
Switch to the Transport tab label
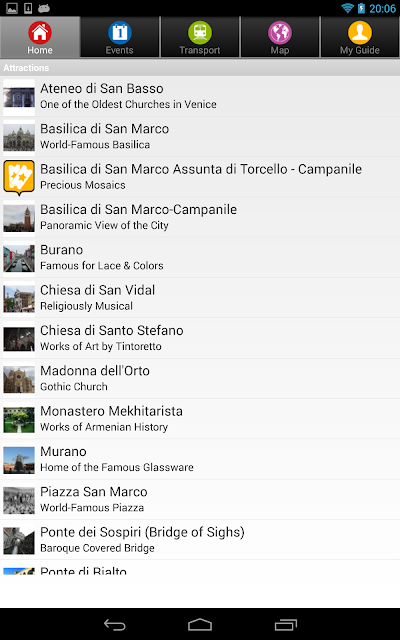tap(200, 50)
